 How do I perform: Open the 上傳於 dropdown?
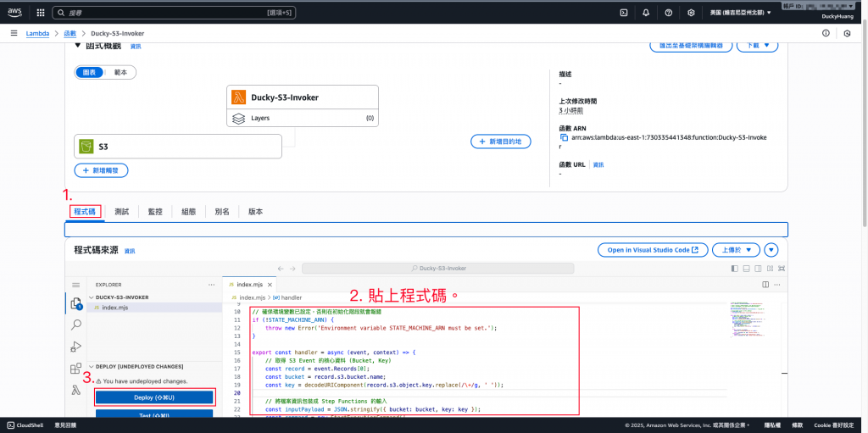coord(736,250)
